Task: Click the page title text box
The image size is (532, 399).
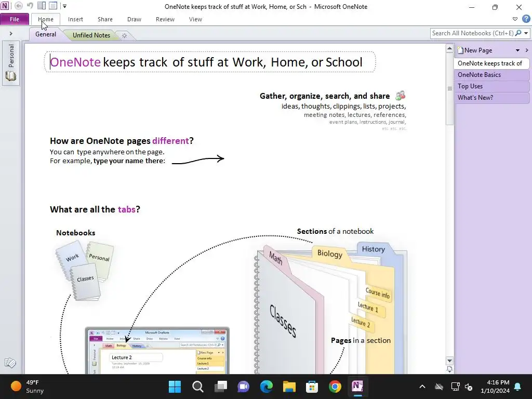Action: point(210,62)
